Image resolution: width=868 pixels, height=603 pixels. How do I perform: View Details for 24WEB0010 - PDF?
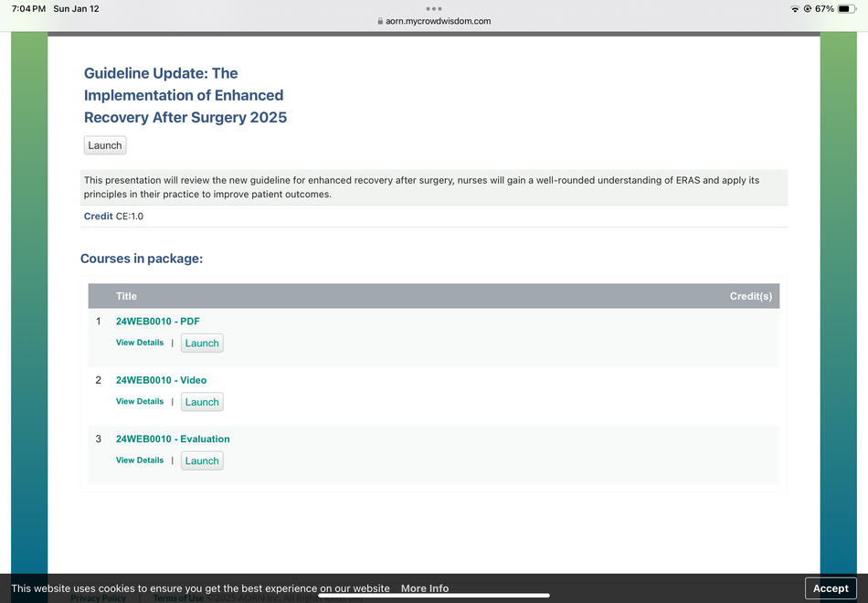point(140,343)
